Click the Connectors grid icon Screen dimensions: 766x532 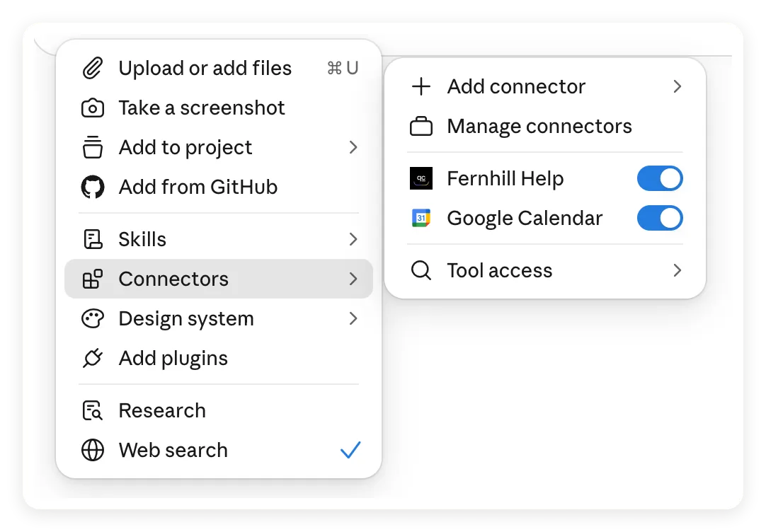[92, 279]
